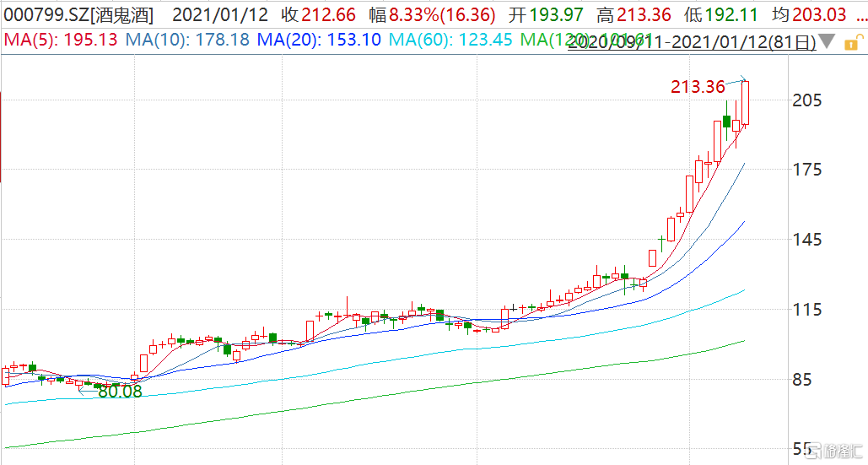
Task: Select the MA(5): 195.13 indicator label
Action: click(x=61, y=40)
